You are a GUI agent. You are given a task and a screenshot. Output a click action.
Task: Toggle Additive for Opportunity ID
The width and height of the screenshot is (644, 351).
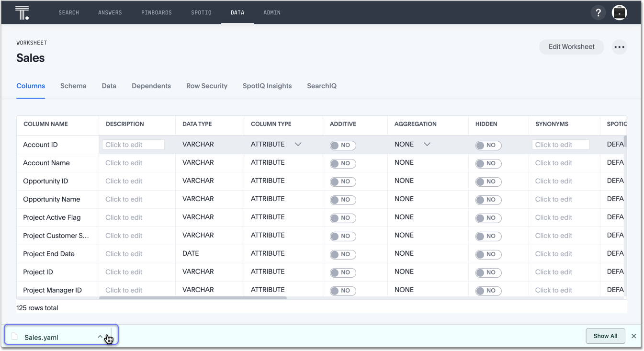pos(343,181)
